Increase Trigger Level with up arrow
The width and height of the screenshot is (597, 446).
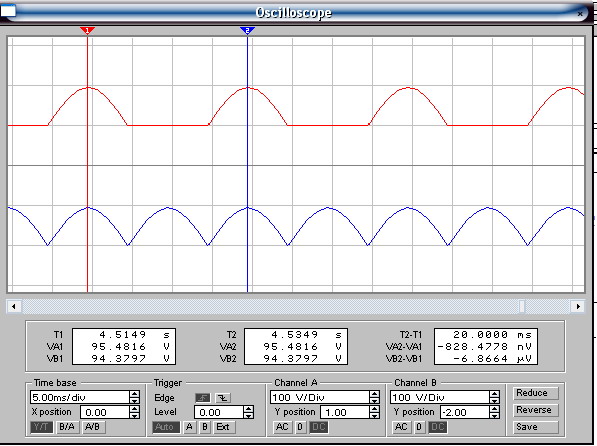click(x=249, y=409)
